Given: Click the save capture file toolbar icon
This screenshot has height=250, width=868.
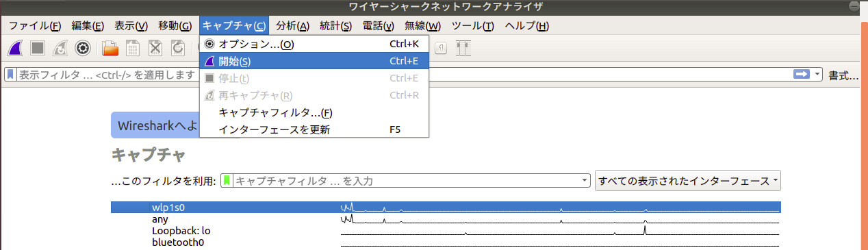Looking at the screenshot, I should [x=133, y=48].
